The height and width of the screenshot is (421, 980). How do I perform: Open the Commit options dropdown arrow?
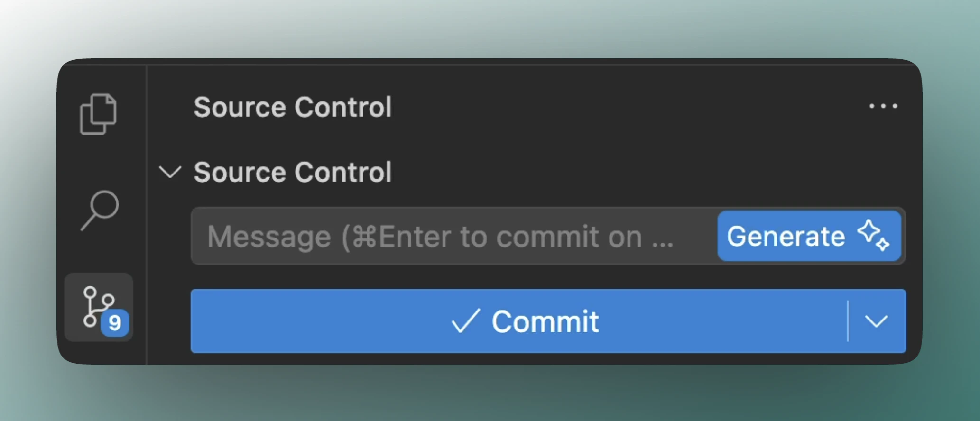coord(877,321)
